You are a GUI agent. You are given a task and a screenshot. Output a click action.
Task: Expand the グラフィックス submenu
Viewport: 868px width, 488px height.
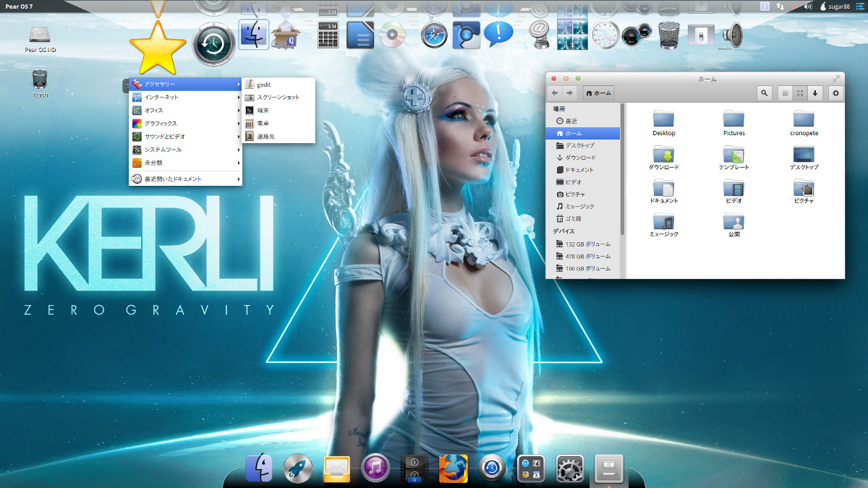coord(185,124)
